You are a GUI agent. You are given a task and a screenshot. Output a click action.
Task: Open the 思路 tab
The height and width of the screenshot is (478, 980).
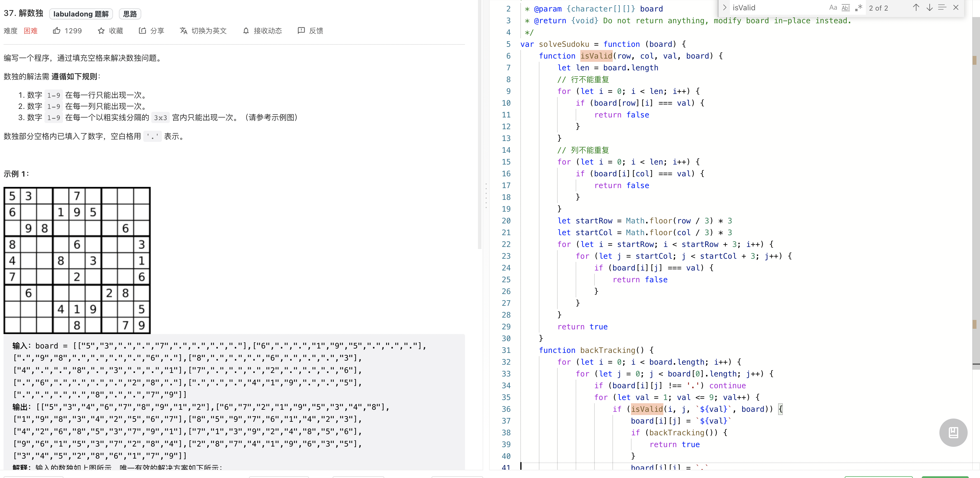coord(130,14)
